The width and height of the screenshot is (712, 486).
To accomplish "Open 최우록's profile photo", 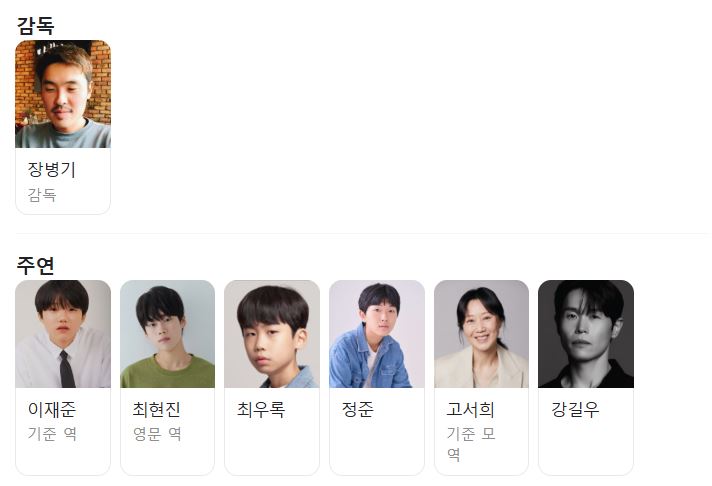I will 272,334.
